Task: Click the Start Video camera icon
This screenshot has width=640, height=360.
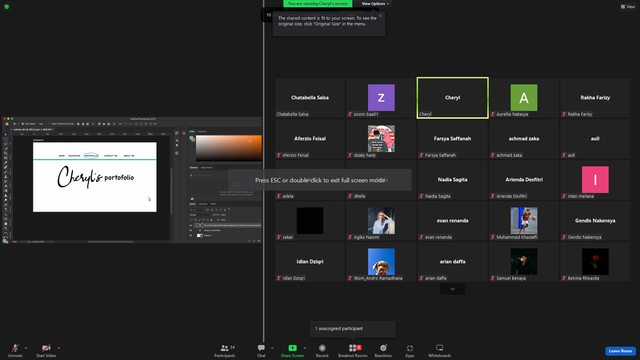Action: 46,348
